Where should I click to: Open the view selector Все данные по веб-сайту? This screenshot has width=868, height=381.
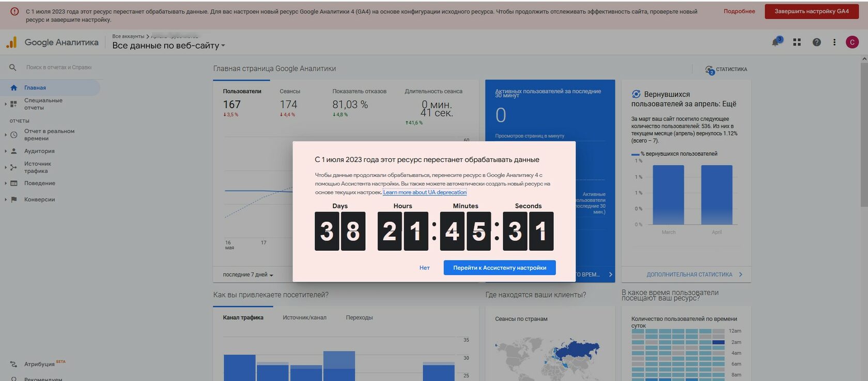(x=168, y=45)
